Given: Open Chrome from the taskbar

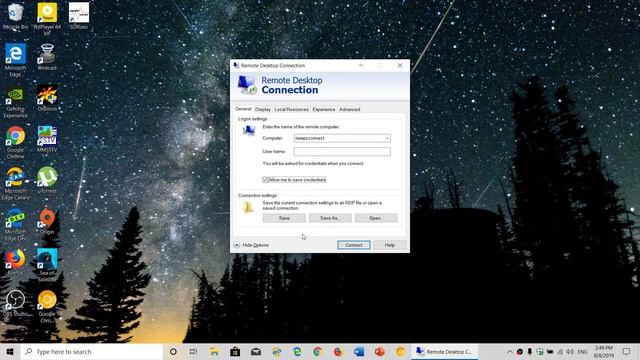Looking at the screenshot, I should tap(318, 351).
